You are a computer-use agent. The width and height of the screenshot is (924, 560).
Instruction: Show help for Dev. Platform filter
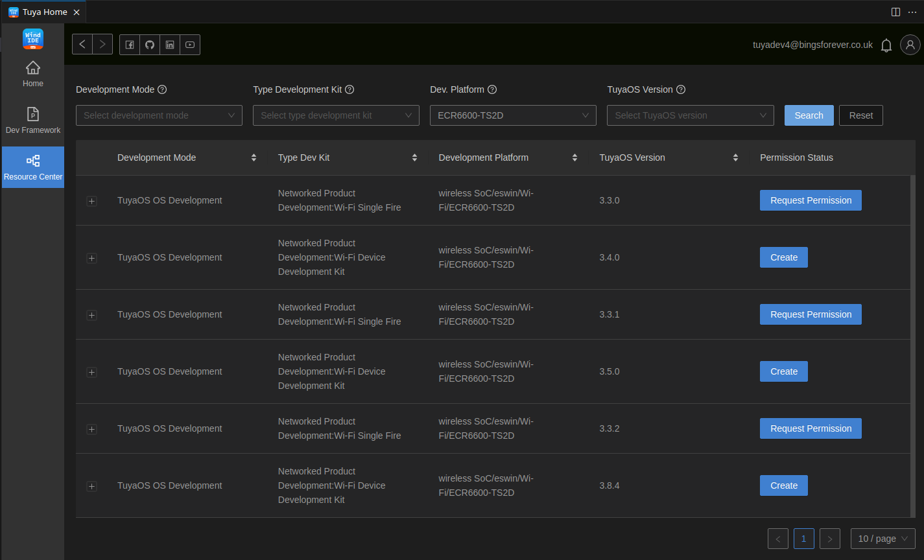coord(492,89)
